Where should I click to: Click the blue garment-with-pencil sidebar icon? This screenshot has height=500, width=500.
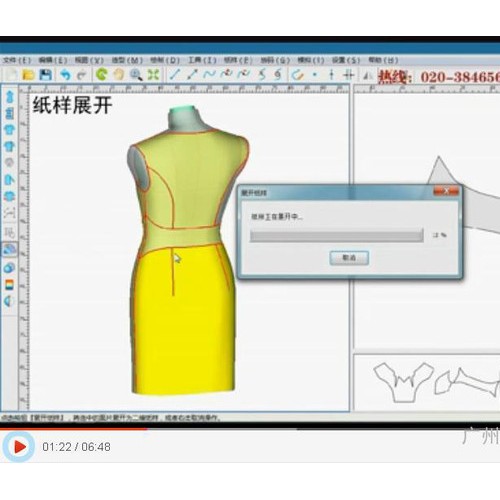10,180
